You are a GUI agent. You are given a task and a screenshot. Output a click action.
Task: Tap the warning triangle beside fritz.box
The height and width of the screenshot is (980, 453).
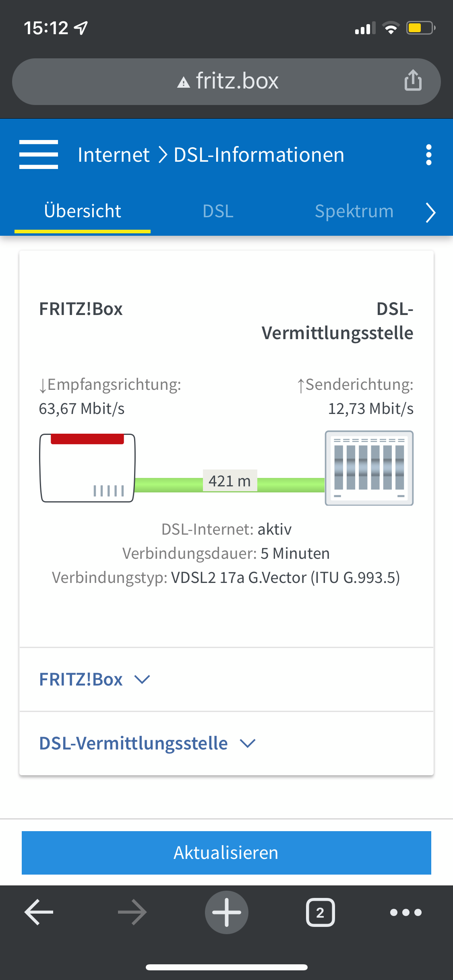pyautogui.click(x=184, y=82)
